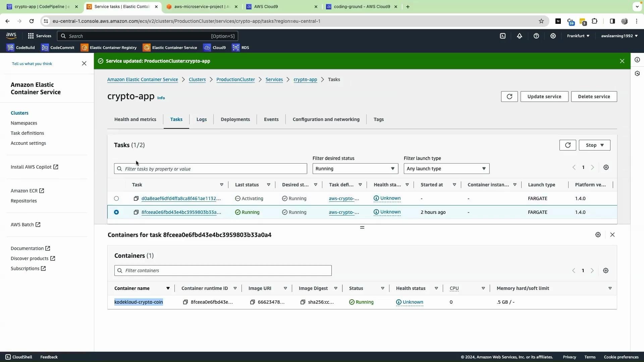Click the AWS logo home icon
The image size is (644, 362).
[11, 36]
